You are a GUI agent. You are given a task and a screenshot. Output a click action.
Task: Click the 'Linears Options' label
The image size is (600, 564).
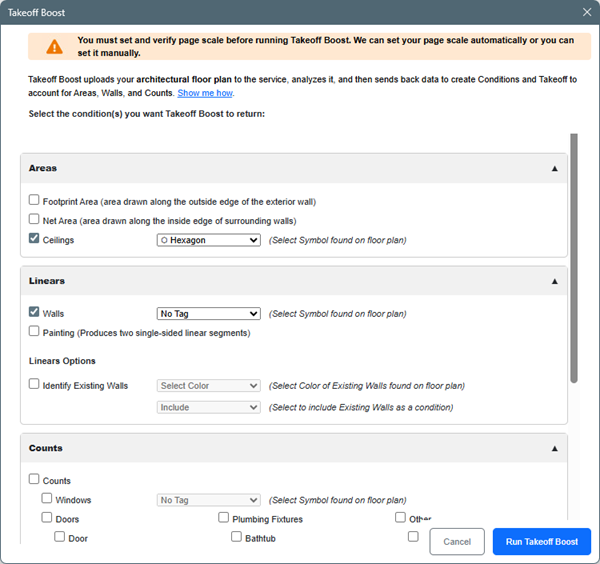point(62,361)
